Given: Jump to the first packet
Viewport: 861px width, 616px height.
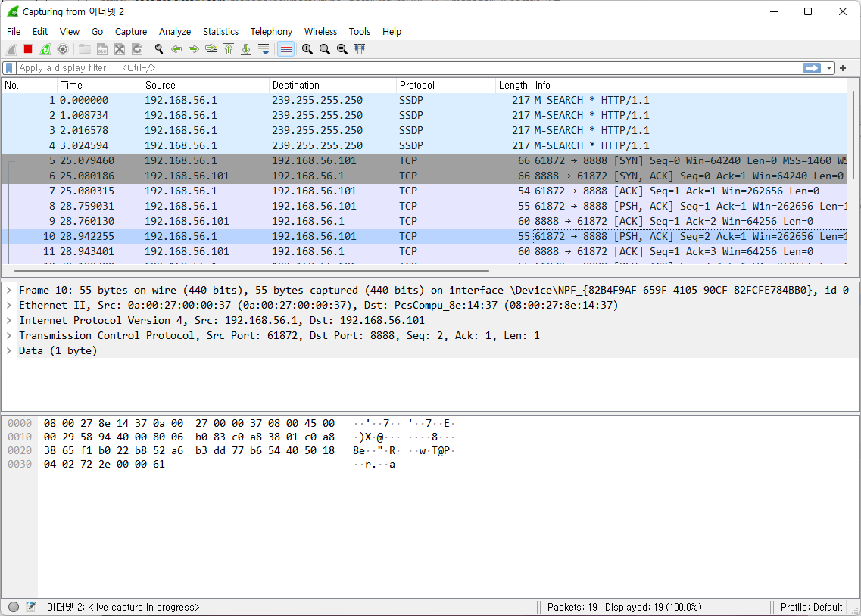Looking at the screenshot, I should (229, 49).
